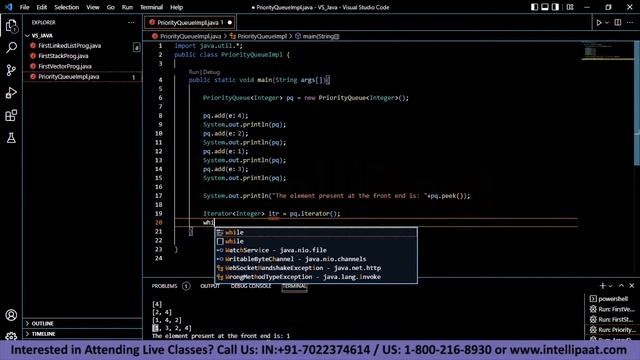
Task: Choose the first while snippet suggestion
Action: [x=316, y=232]
